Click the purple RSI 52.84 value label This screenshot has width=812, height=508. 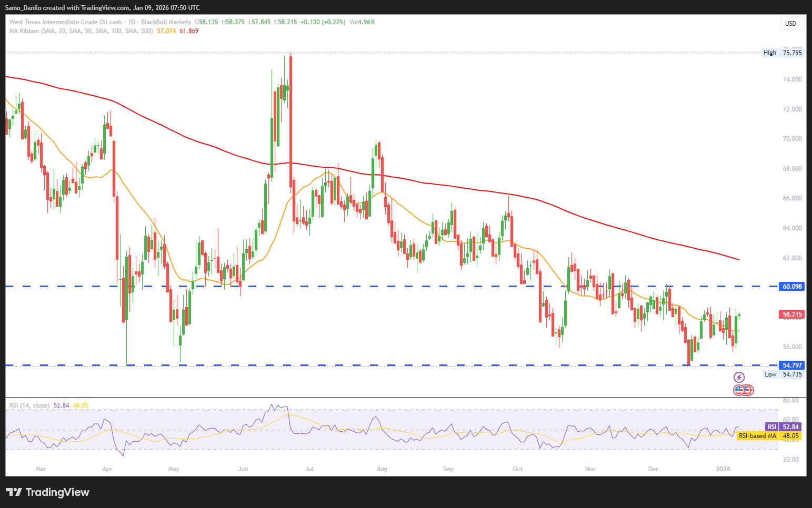tap(783, 427)
